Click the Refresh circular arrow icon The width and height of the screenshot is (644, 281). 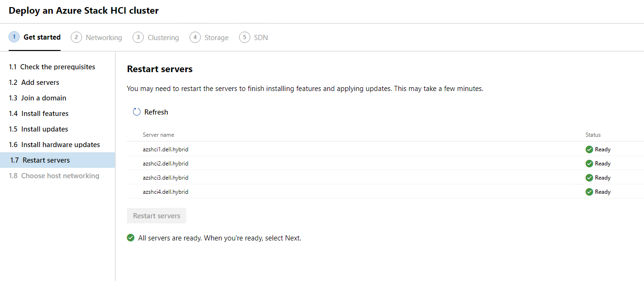click(137, 112)
